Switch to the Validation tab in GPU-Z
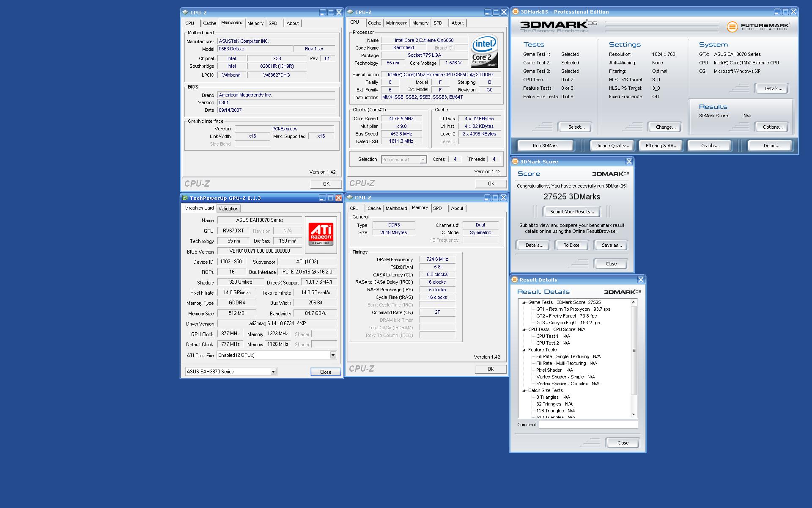Viewport: 812px width, 508px height. (x=228, y=208)
